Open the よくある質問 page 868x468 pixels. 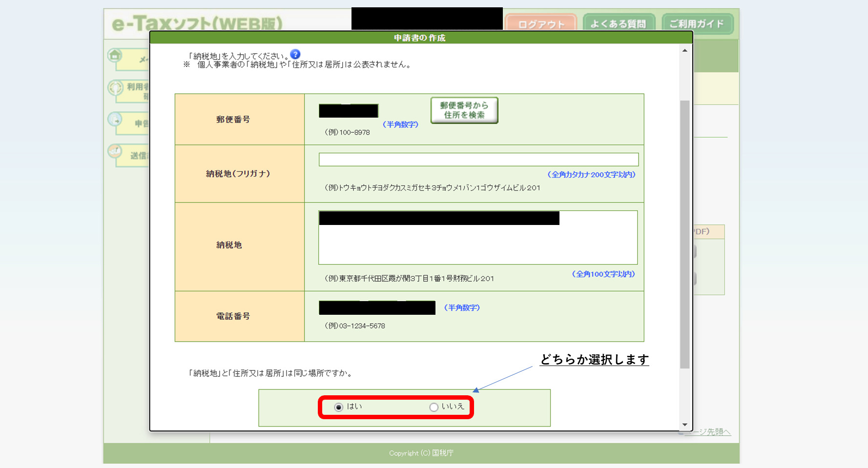click(618, 24)
